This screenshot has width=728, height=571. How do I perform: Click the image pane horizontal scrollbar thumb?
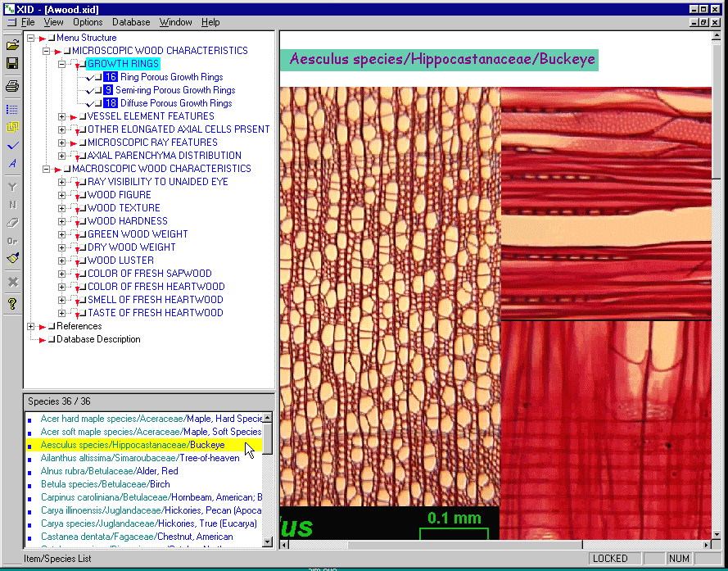464,545
